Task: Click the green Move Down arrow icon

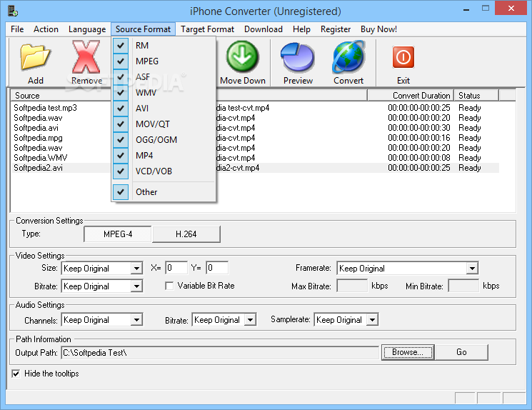Action: (x=242, y=56)
